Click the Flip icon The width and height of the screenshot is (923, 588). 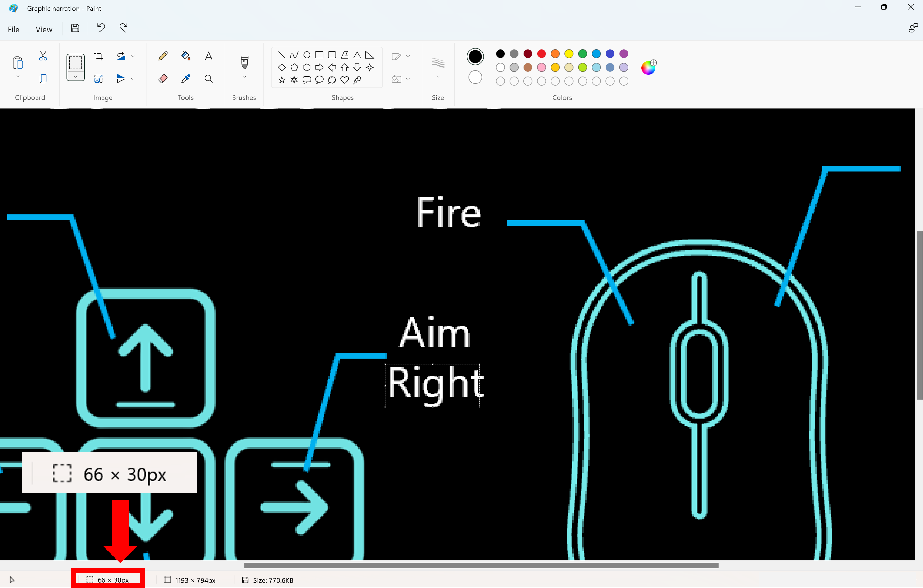pyautogui.click(x=121, y=79)
